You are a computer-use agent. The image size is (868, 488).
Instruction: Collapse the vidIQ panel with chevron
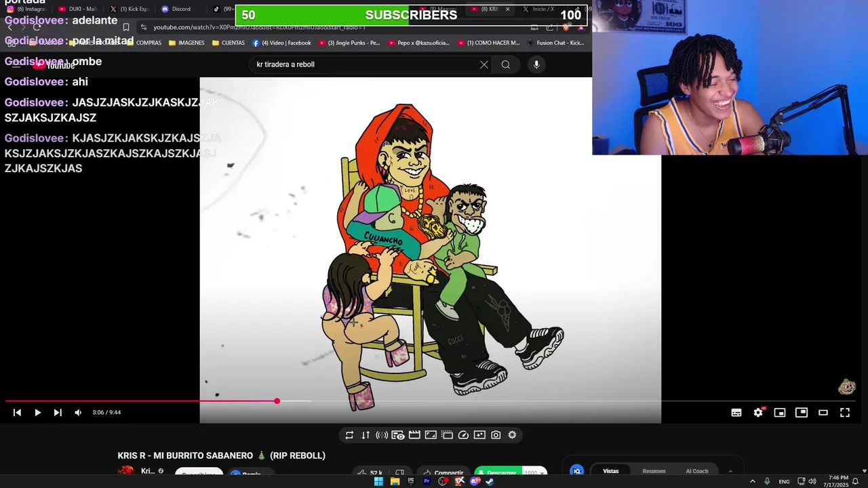[x=730, y=471]
